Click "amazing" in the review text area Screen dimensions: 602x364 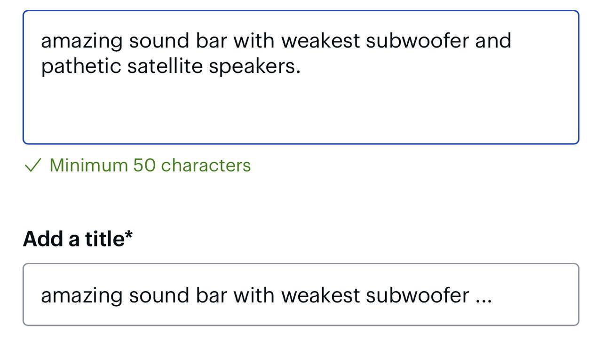tap(81, 41)
